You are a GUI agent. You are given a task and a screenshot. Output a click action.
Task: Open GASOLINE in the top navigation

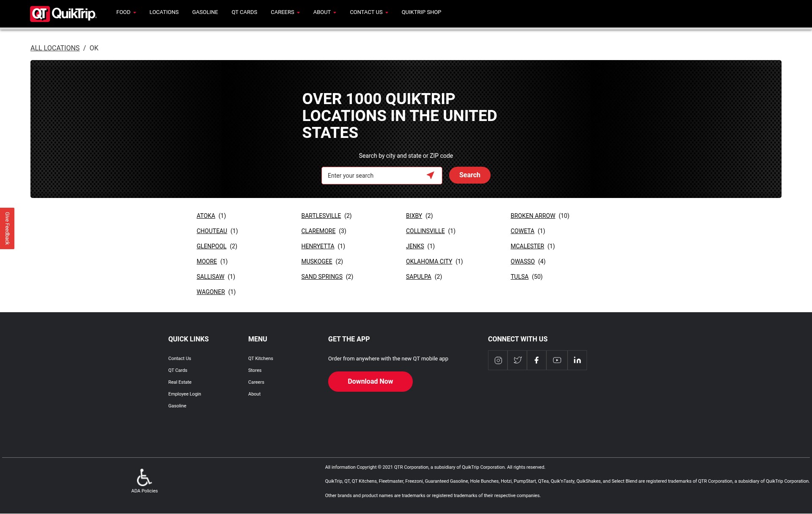[205, 12]
